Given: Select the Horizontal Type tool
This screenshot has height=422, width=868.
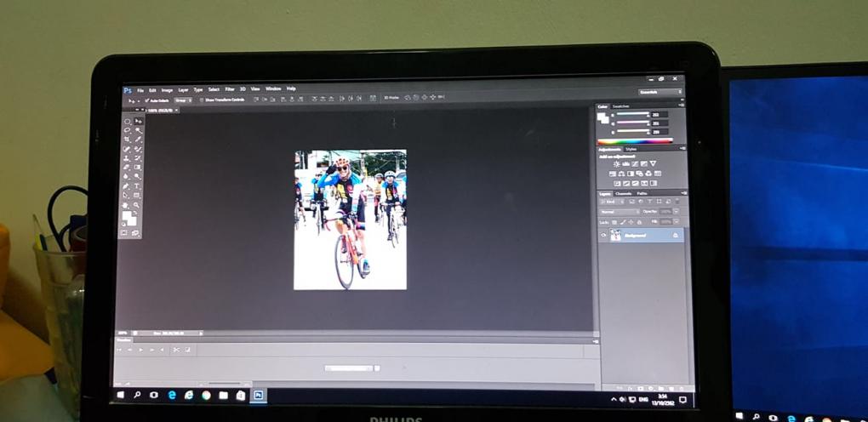Looking at the screenshot, I should pyautogui.click(x=138, y=185).
